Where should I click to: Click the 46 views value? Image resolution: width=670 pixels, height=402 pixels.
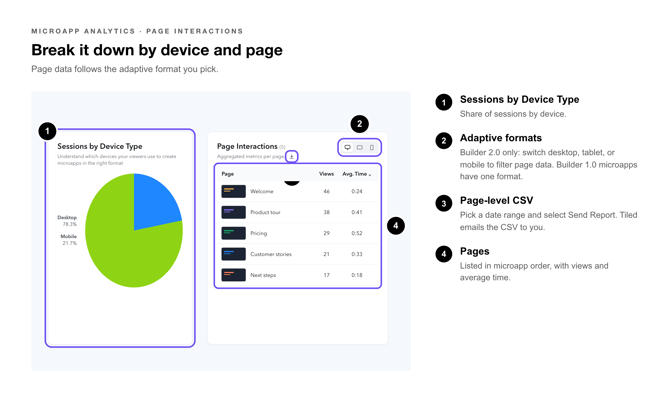pos(326,191)
